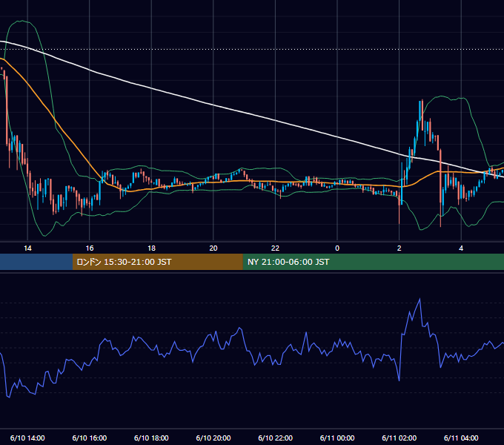Screen dimensions: 504x445
Task: Click the 0 hour label on price chart axis
Action: point(337,248)
